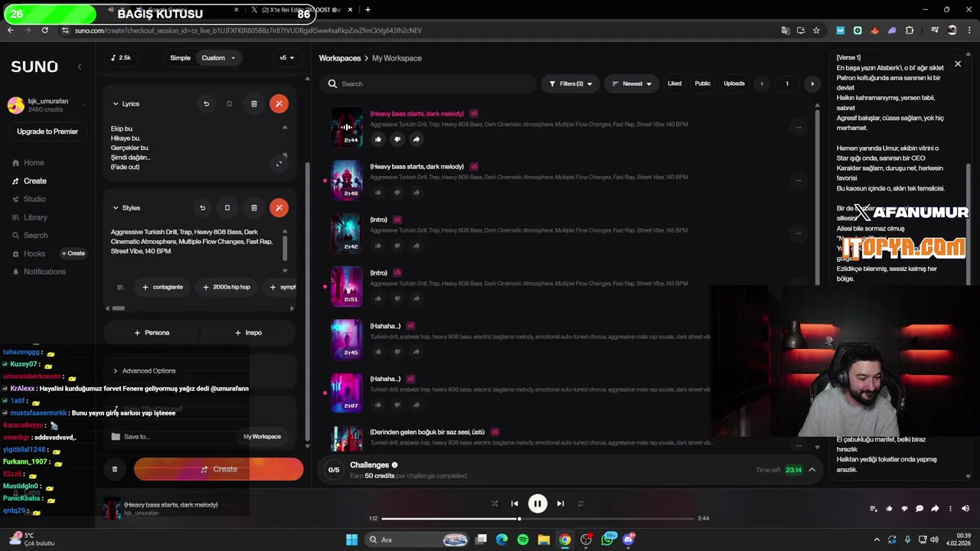The image size is (980, 551).
Task: Open WhatsApp from the Windows taskbar
Action: click(x=609, y=540)
